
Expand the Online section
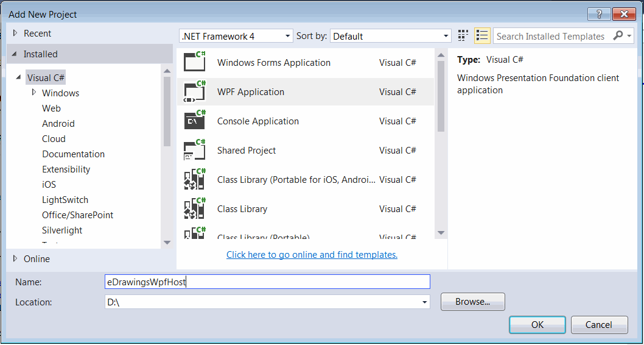coord(16,258)
